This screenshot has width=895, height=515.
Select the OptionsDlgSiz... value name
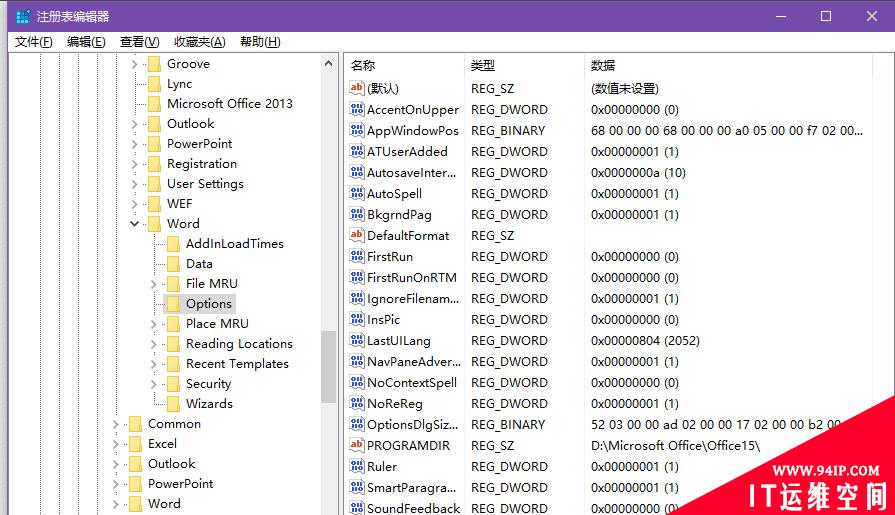tap(412, 425)
